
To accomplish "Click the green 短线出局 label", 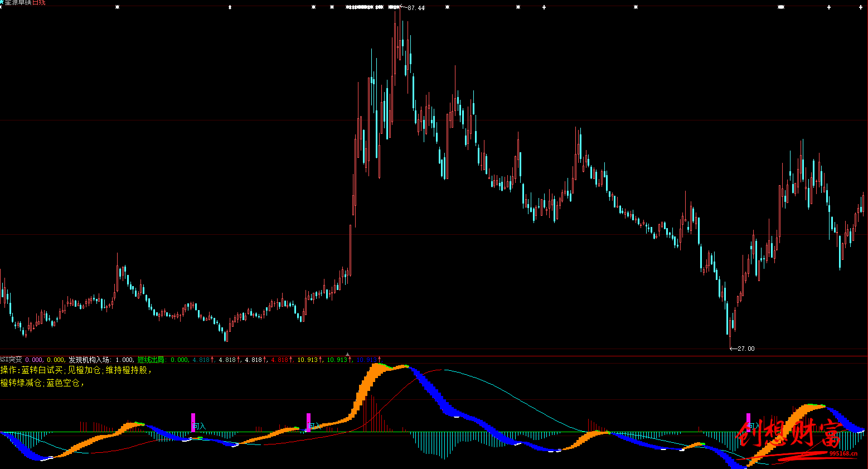I will tap(151, 360).
